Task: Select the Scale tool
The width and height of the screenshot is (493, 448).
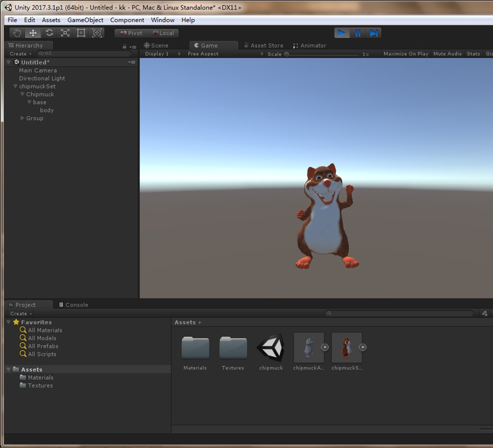Action: tap(65, 33)
